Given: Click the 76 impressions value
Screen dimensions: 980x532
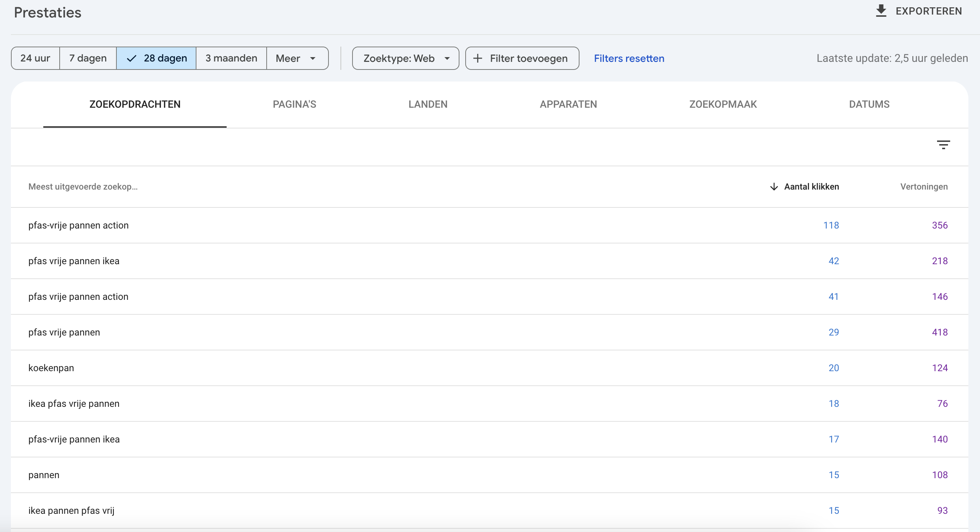Looking at the screenshot, I should [942, 404].
